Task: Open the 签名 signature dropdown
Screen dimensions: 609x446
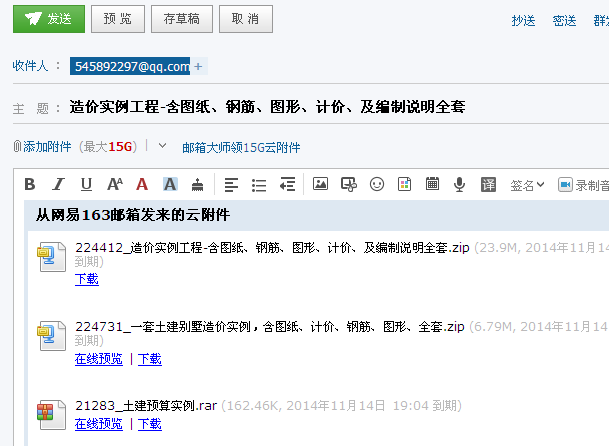Action: pos(527,185)
